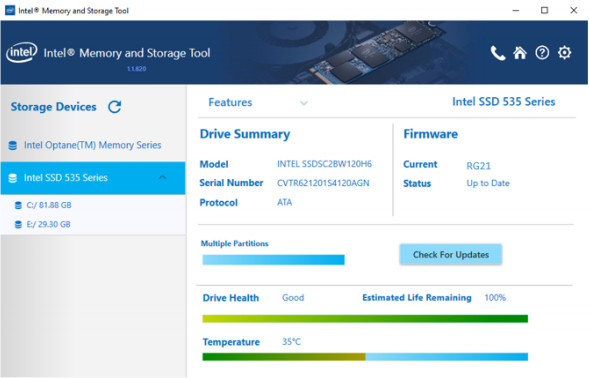Screen dimensions: 589x378
Task: Open the Help question mark icon
Action: click(542, 53)
